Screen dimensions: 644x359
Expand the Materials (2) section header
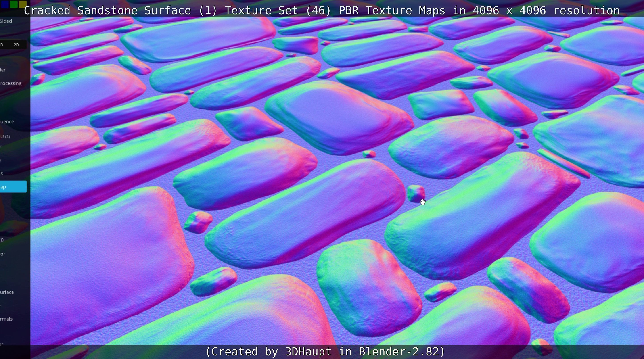point(5,136)
